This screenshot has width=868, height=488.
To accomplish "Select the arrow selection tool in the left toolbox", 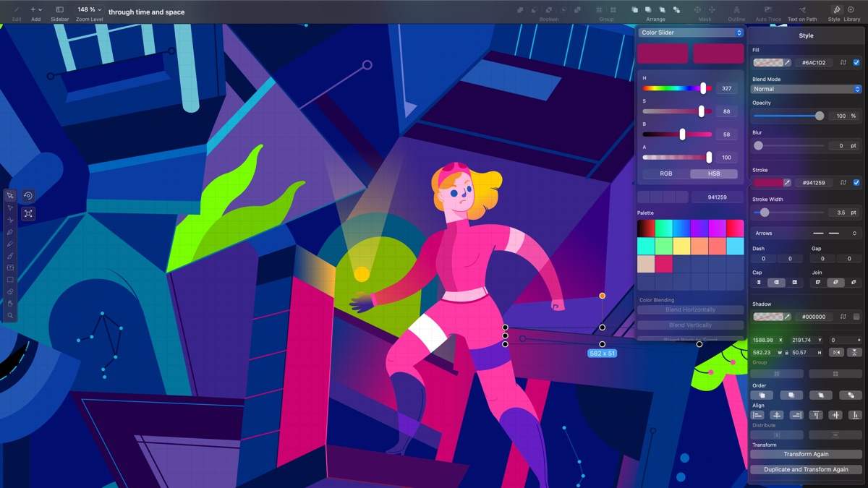I will coord(10,196).
